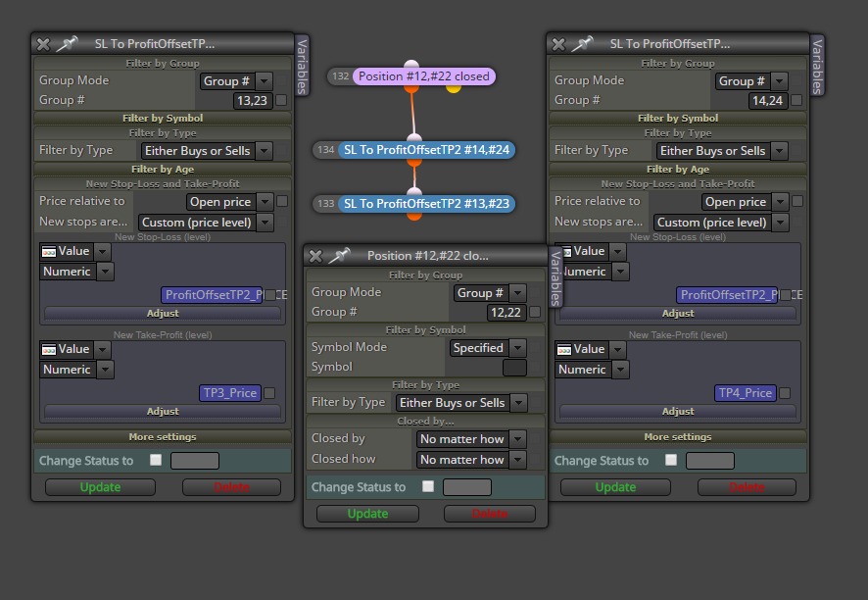Screen dimensions: 868x600
Task: Open Group Mode dropdown in right panel
Action: pos(780,81)
